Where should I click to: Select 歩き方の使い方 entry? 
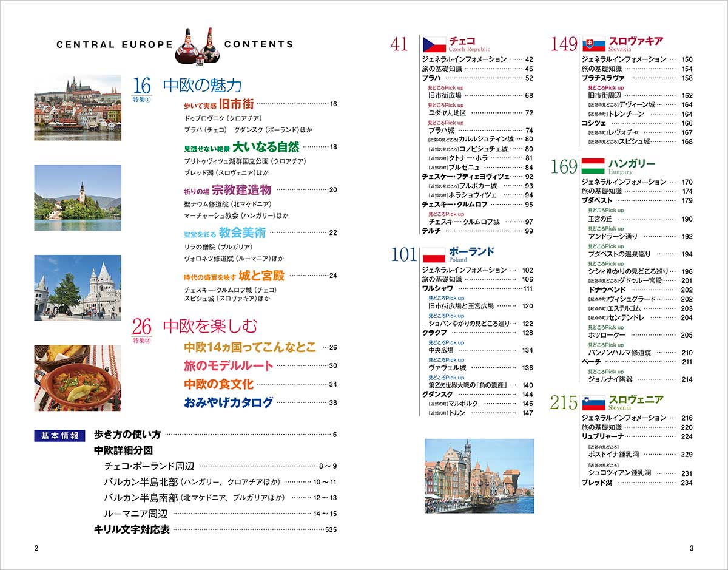pos(127,435)
